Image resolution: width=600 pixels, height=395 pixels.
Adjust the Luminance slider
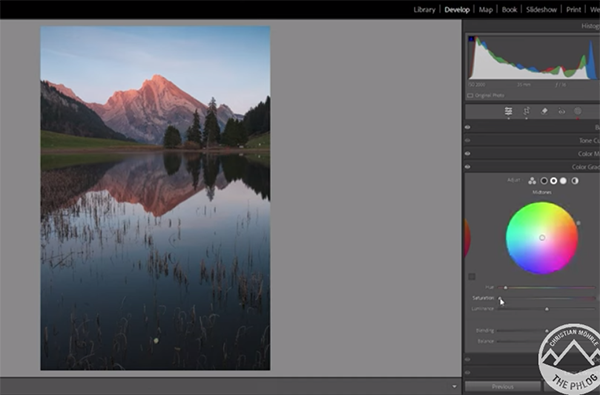pyautogui.click(x=546, y=309)
